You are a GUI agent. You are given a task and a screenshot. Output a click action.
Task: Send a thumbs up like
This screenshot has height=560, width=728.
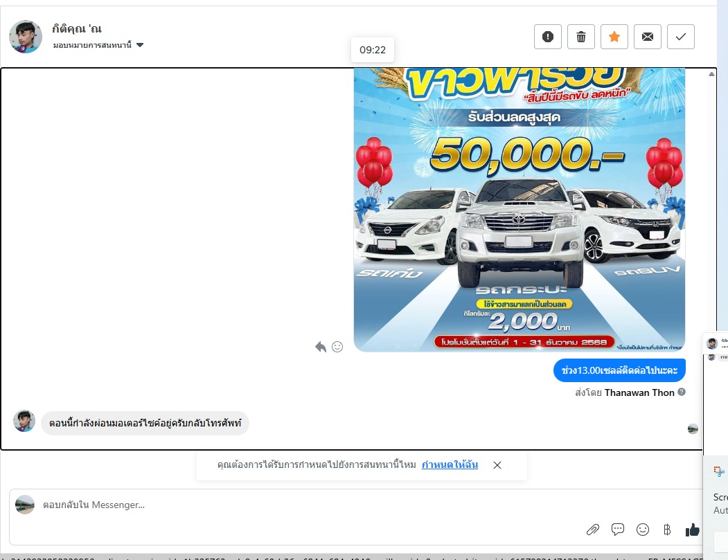click(x=692, y=530)
